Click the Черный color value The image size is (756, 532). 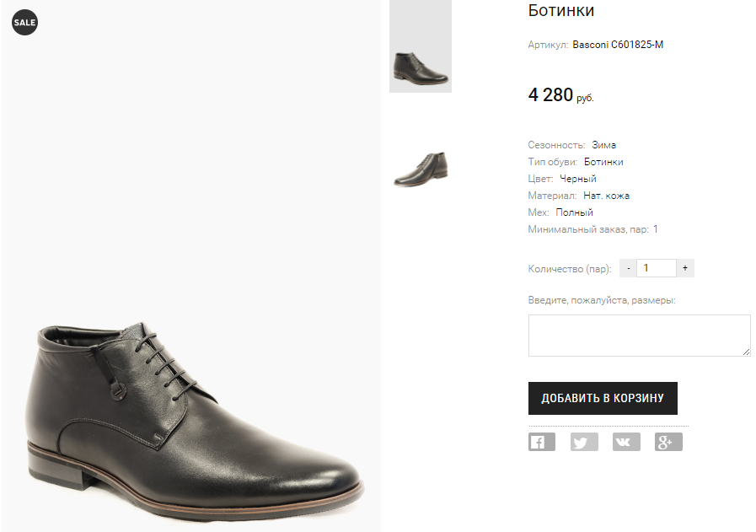pos(577,179)
